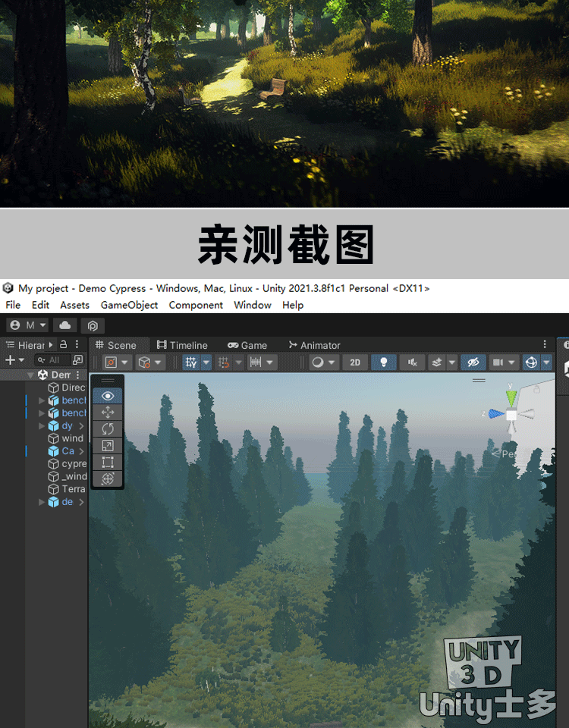
Task: Open the Game tab
Action: click(x=247, y=345)
